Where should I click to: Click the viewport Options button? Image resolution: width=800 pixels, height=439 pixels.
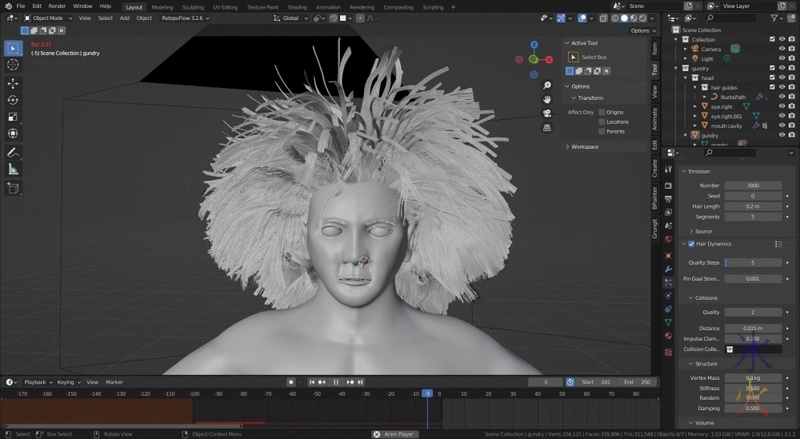coord(640,31)
